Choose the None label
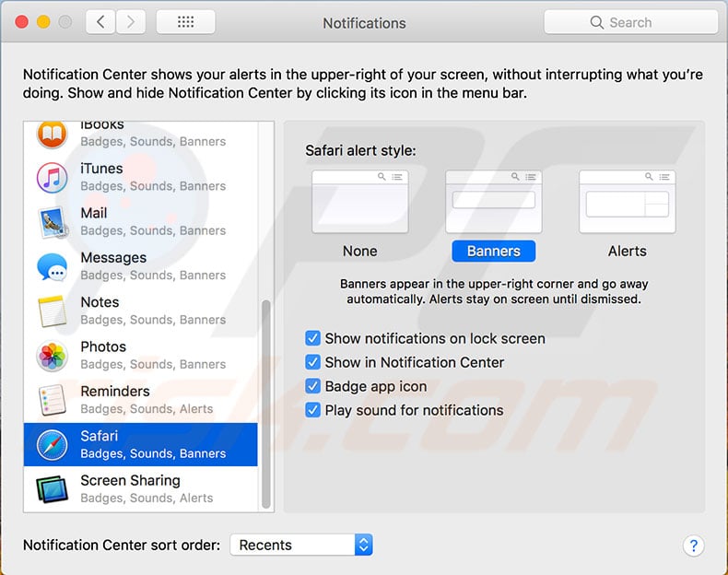This screenshot has height=575, width=728. (359, 251)
